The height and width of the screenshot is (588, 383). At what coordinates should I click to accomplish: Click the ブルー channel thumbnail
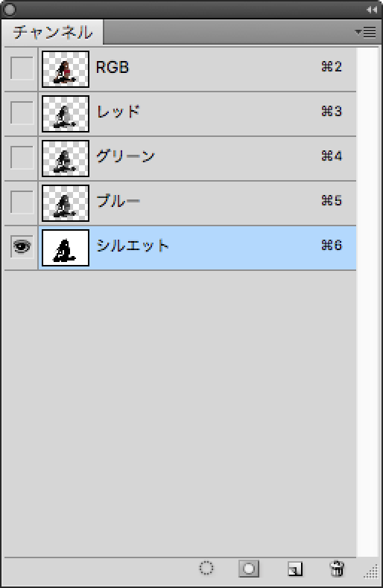66,203
